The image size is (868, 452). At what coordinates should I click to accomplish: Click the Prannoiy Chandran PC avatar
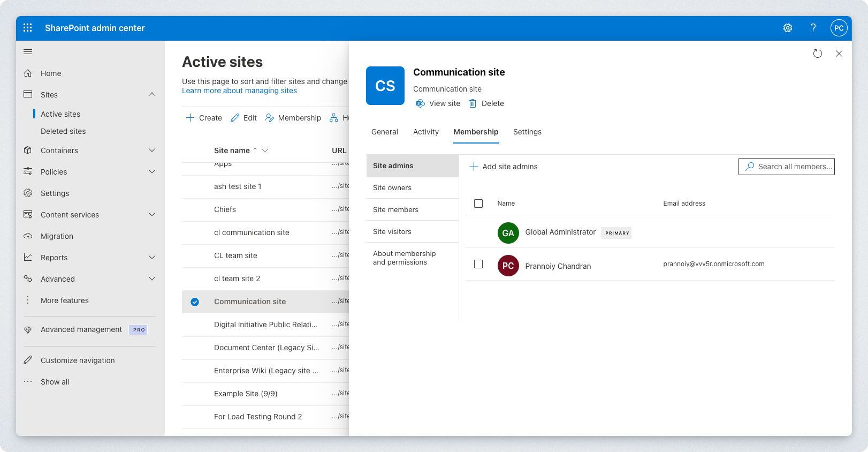(508, 266)
